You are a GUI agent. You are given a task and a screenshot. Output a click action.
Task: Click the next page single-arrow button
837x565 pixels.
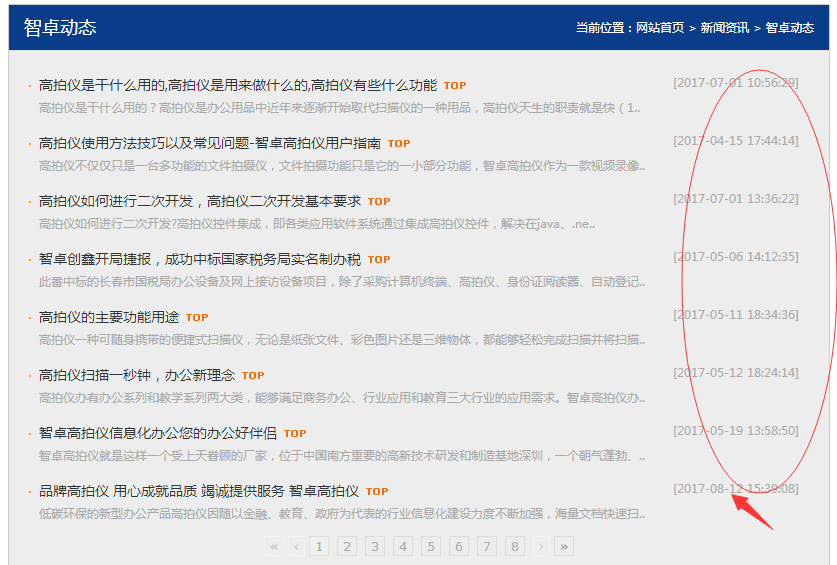(541, 546)
